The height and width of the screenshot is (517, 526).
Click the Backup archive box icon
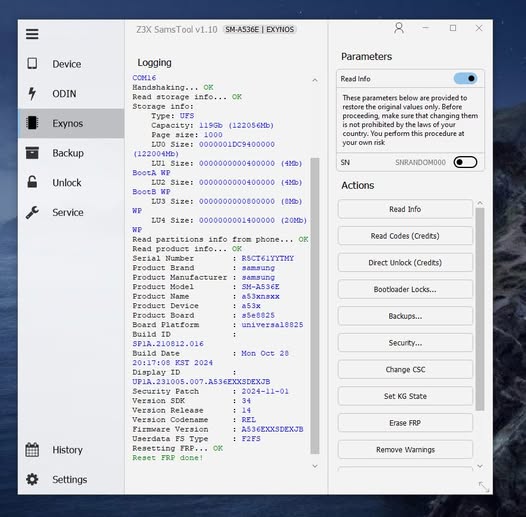pyautogui.click(x=32, y=153)
